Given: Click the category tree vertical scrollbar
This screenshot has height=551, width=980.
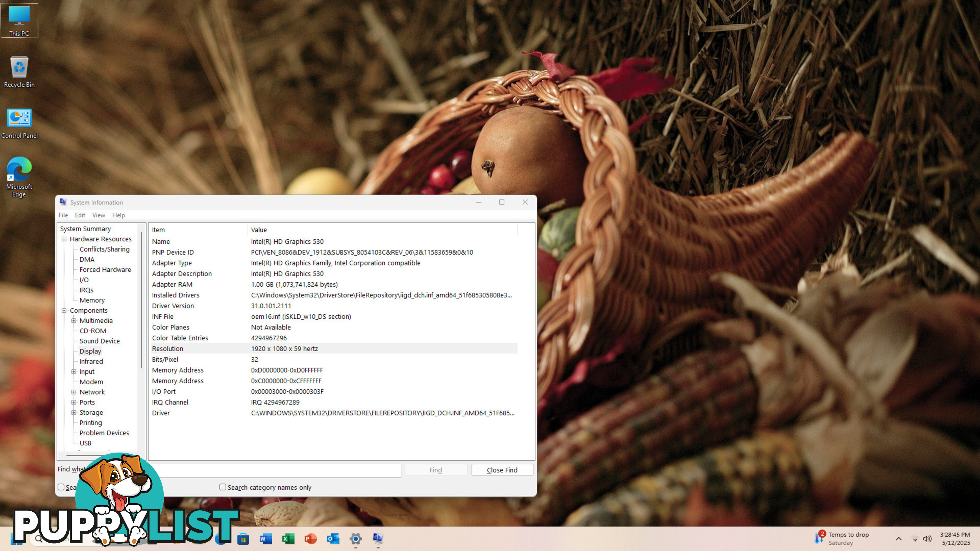Looking at the screenshot, I should (x=142, y=300).
